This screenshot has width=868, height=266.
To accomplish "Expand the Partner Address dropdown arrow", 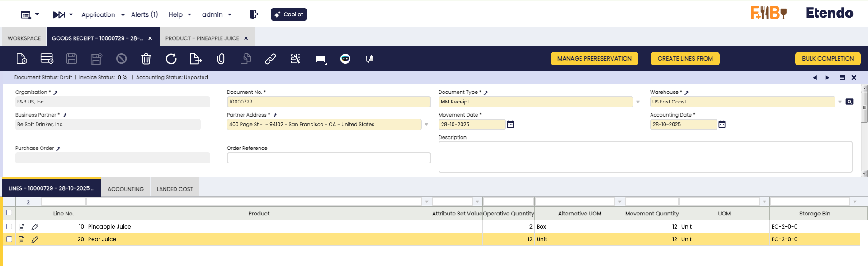I will pyautogui.click(x=426, y=124).
